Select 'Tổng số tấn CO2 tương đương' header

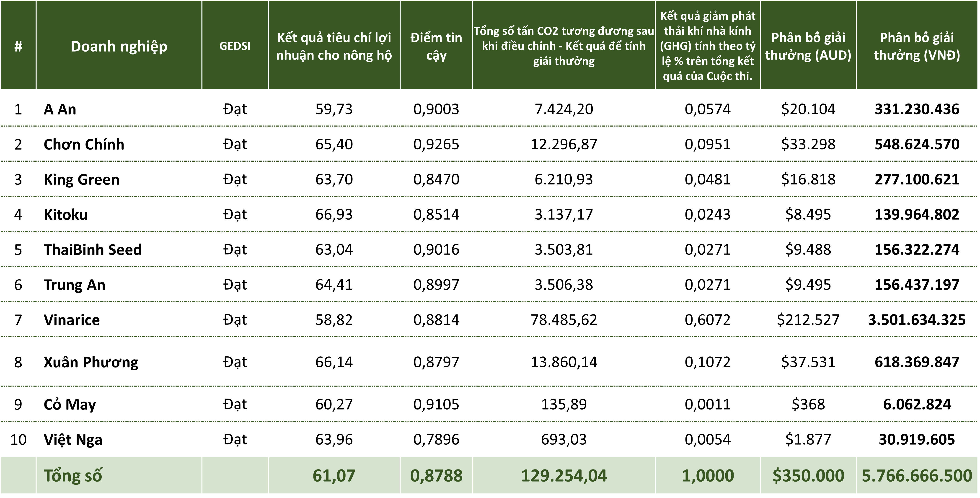click(564, 46)
